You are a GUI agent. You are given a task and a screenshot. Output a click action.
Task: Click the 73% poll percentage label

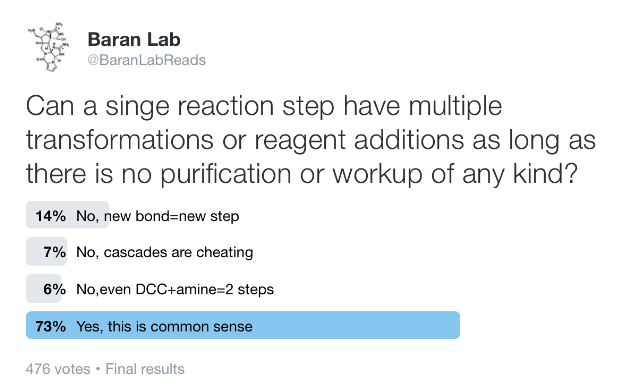51,326
